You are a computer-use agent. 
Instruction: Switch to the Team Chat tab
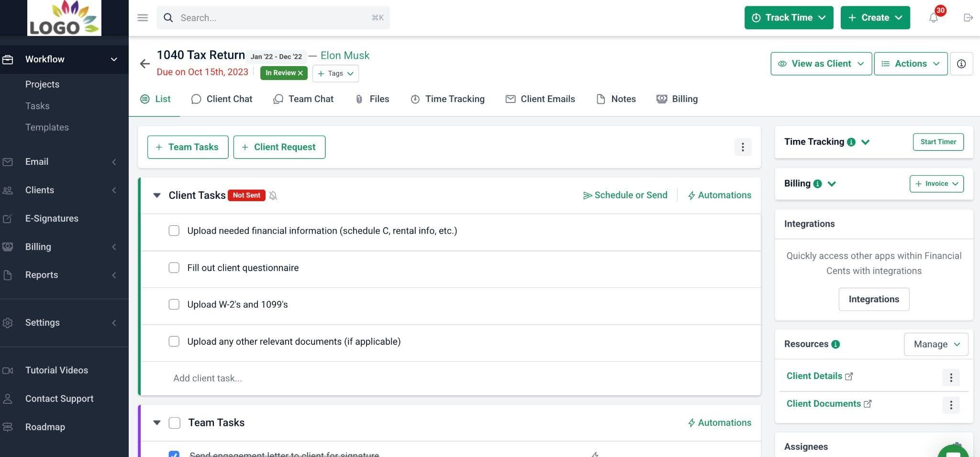303,99
